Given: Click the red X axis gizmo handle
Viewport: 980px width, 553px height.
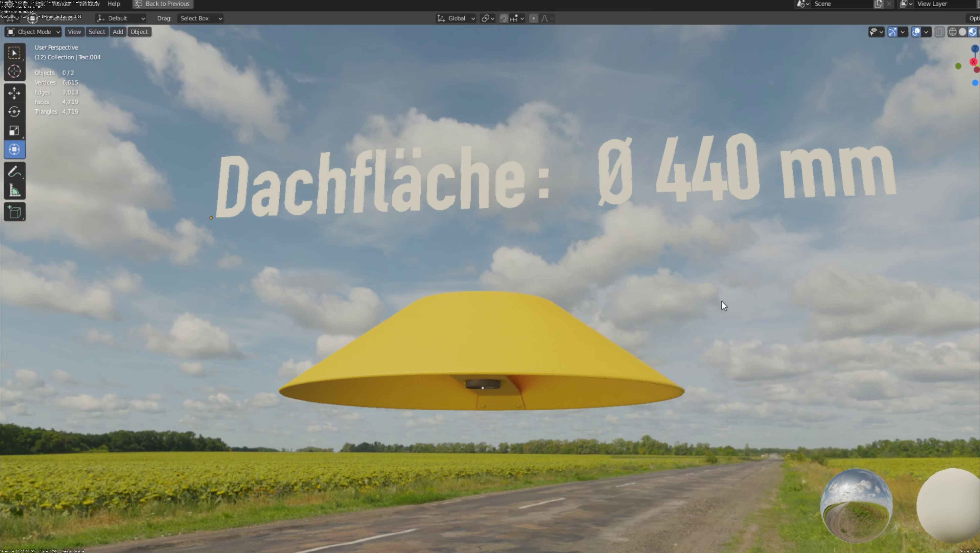Looking at the screenshot, I should click(974, 61).
